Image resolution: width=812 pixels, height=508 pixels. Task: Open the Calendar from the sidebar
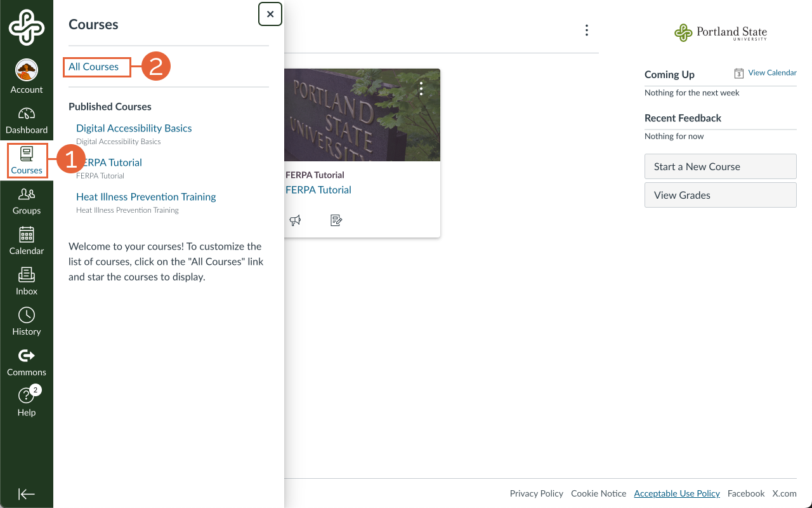(27, 241)
